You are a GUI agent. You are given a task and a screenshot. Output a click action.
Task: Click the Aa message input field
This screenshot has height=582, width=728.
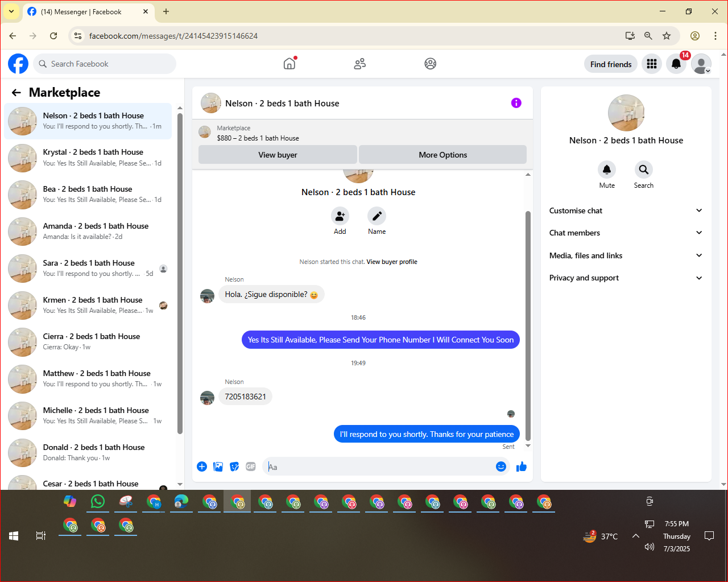(378, 467)
